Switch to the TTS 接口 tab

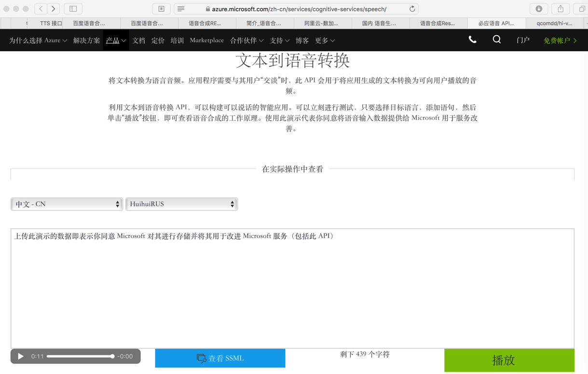click(x=51, y=23)
